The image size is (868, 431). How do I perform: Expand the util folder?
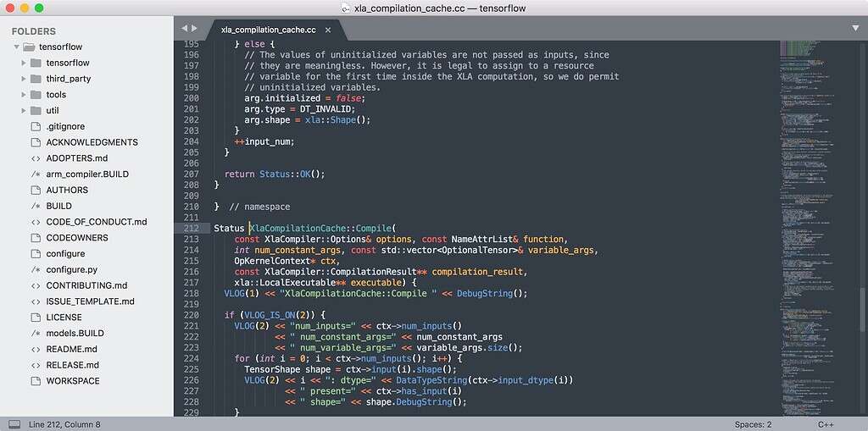23,111
